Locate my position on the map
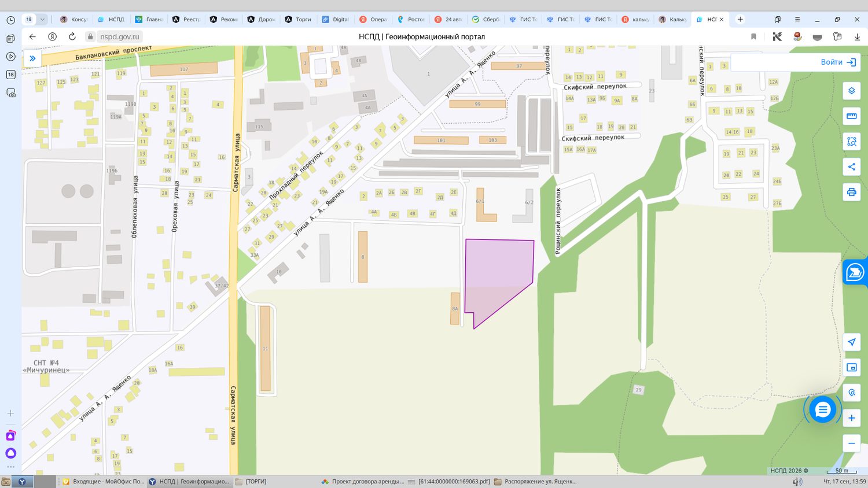Screen dimensions: 868x488 pos(851,342)
